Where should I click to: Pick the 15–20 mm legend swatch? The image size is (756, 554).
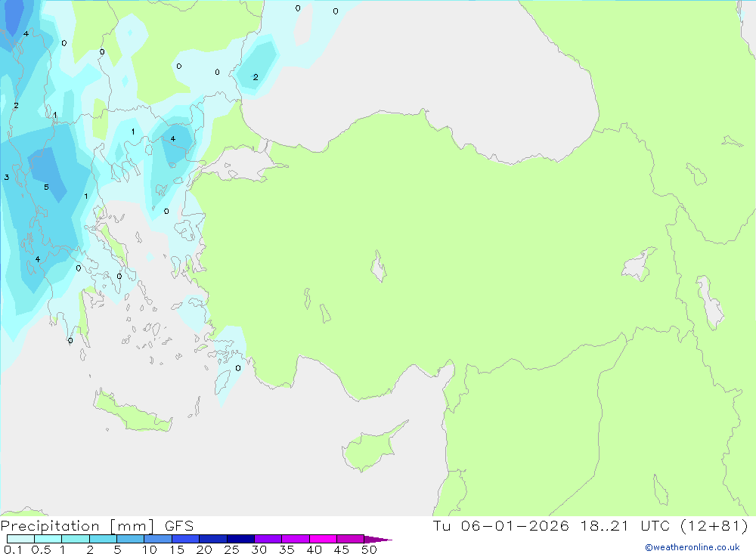(185, 539)
